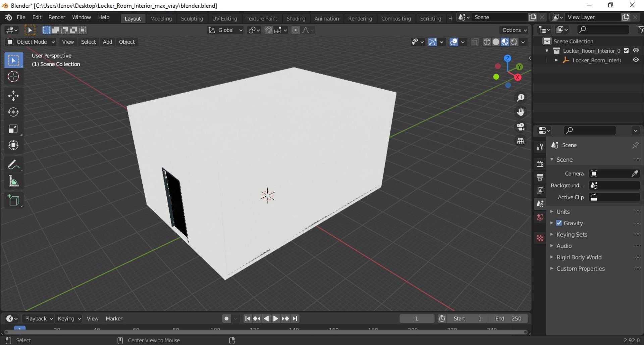The image size is (644, 345).
Task: Open the Output properties tab
Action: click(540, 177)
